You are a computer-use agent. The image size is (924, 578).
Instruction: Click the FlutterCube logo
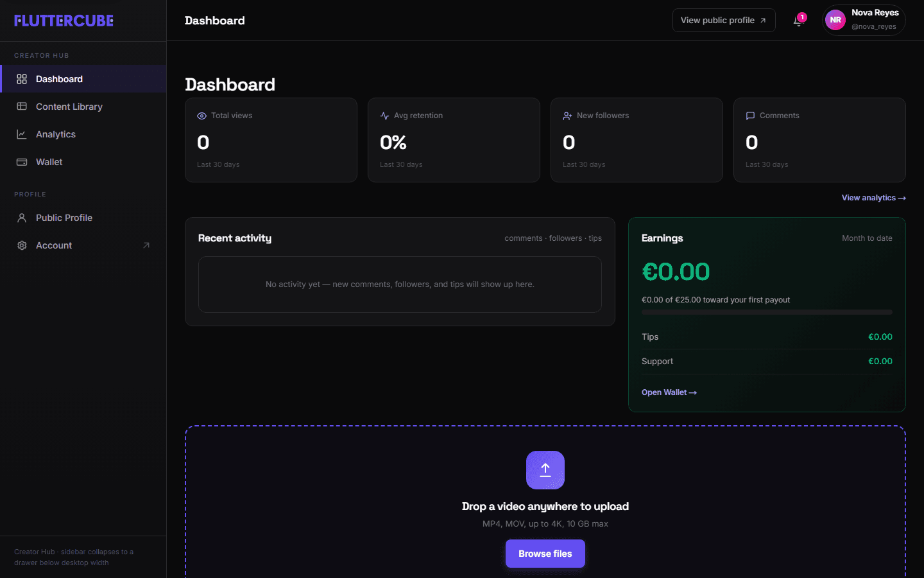coord(64,21)
